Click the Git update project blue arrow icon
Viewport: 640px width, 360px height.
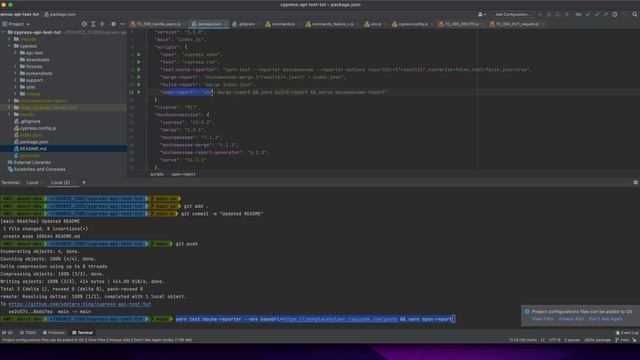[588, 14]
